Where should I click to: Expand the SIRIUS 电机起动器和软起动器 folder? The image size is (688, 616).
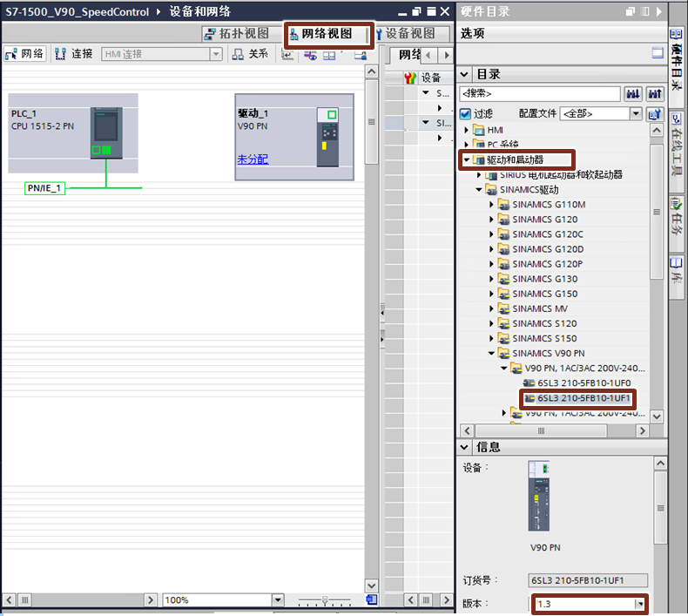coord(479,175)
